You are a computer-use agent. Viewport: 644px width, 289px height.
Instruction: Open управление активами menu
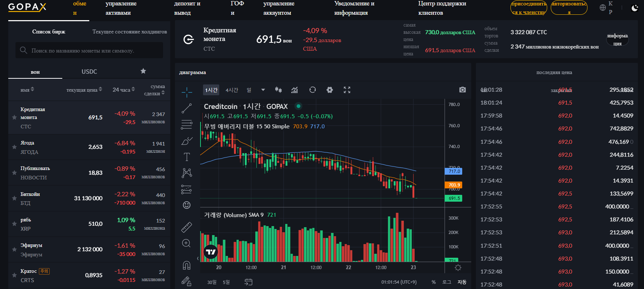point(121,8)
